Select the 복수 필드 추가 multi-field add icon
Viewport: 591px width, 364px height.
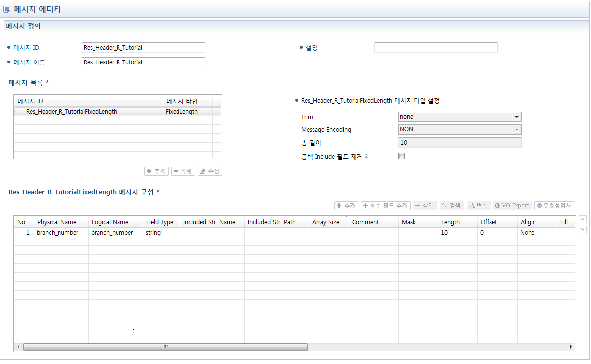(386, 205)
